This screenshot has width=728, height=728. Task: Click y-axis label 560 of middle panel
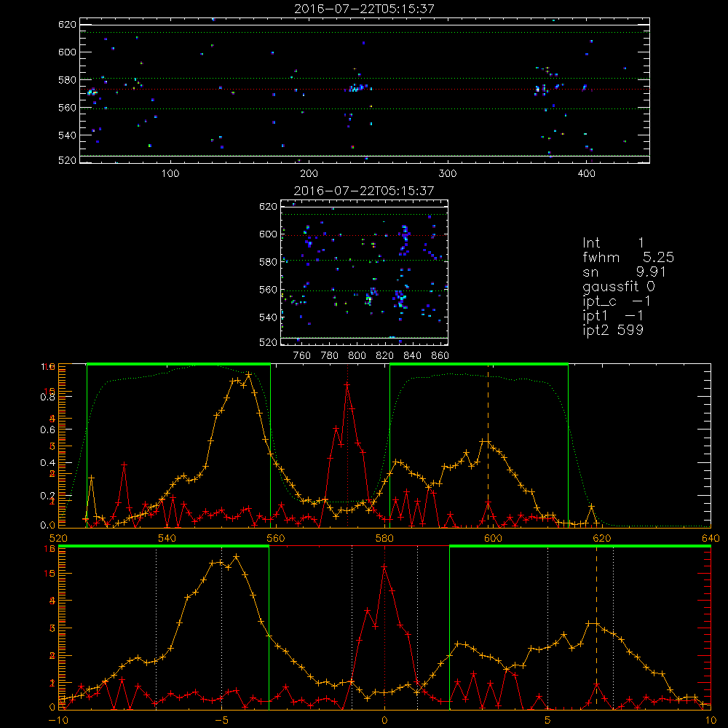268,290
